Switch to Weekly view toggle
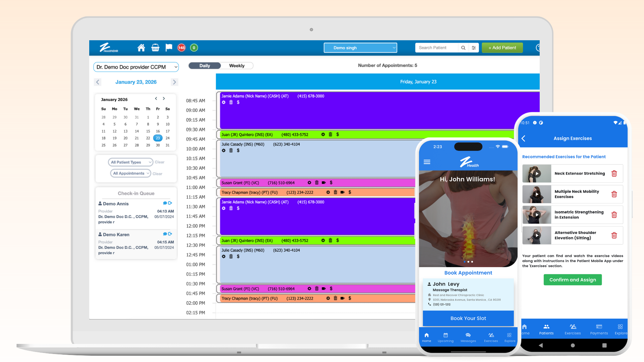644x362 pixels. (237, 66)
